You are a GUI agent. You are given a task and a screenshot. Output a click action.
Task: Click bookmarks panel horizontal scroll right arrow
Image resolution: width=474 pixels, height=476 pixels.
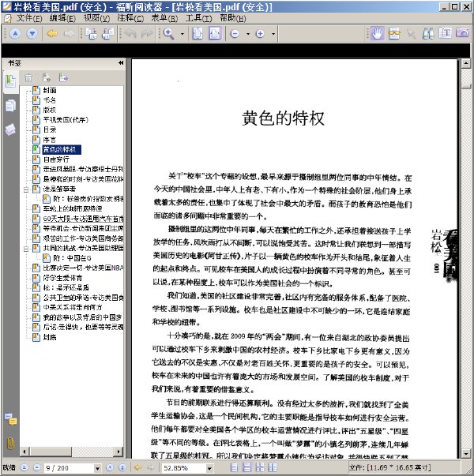pos(118,452)
